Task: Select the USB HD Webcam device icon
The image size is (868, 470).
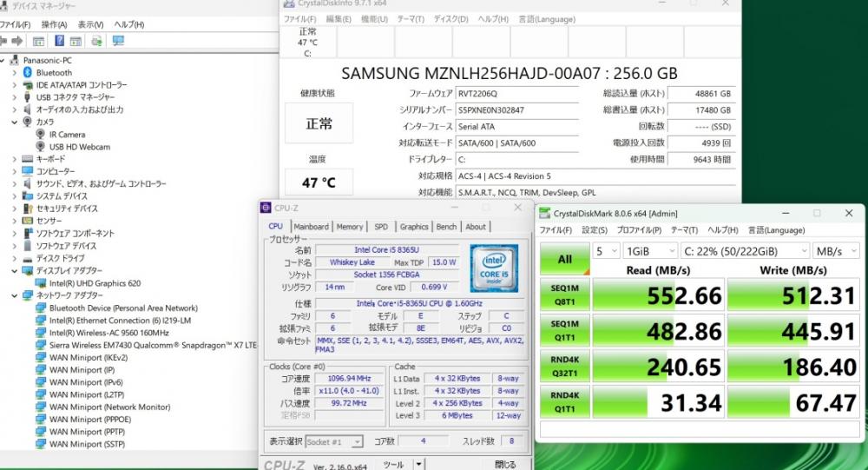Action: pyautogui.click(x=41, y=147)
